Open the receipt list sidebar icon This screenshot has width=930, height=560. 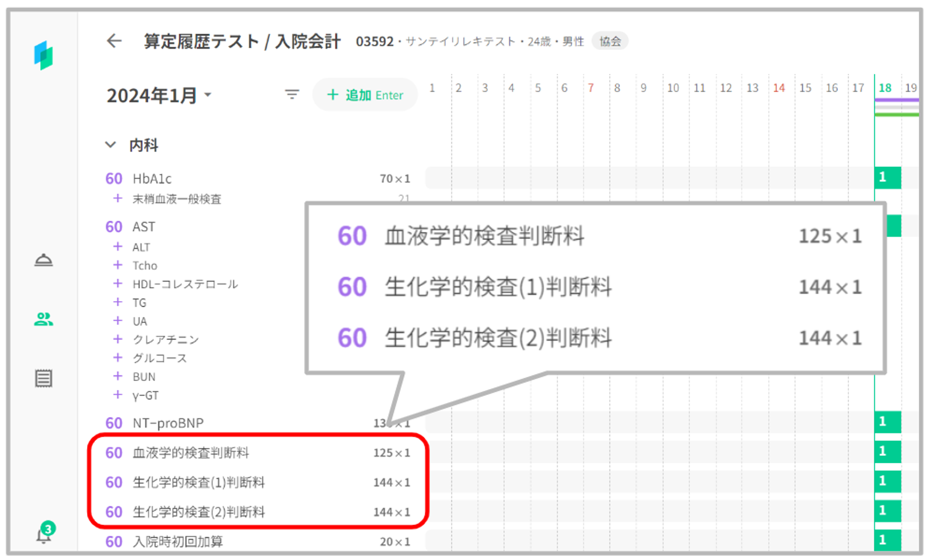44,378
